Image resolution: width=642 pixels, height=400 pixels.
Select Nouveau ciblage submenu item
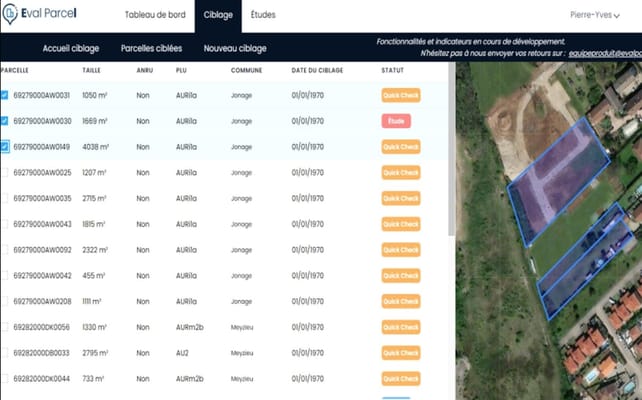click(234, 48)
